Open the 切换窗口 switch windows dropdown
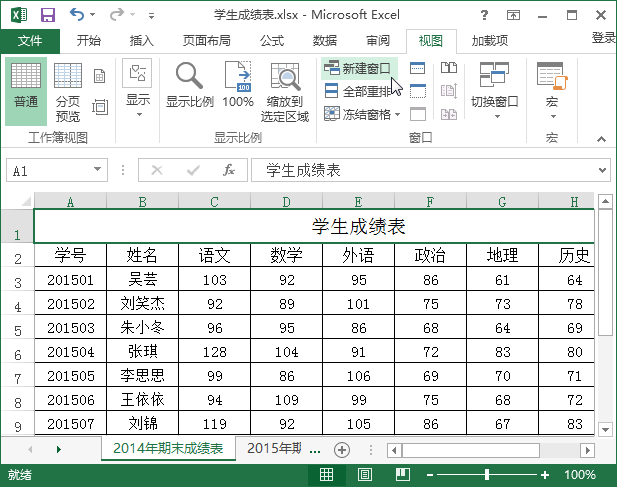 [x=494, y=90]
